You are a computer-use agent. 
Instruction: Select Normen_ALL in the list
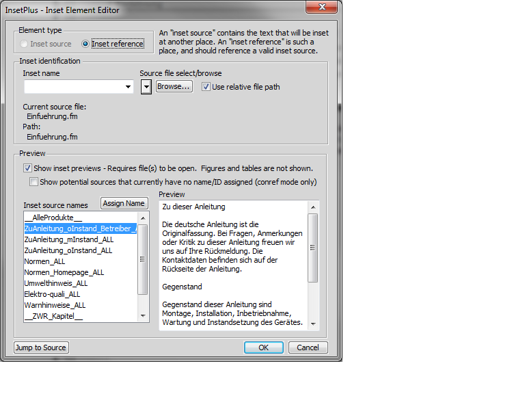[81, 261]
